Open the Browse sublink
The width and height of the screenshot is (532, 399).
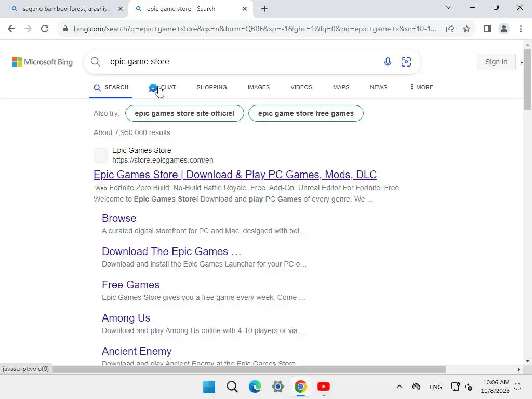[119, 218]
